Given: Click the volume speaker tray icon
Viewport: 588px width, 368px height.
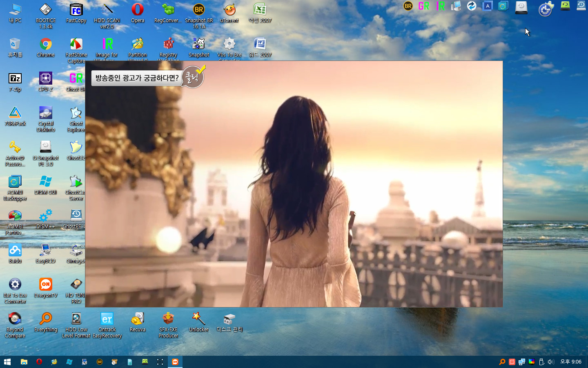Looking at the screenshot, I should pos(551,362).
